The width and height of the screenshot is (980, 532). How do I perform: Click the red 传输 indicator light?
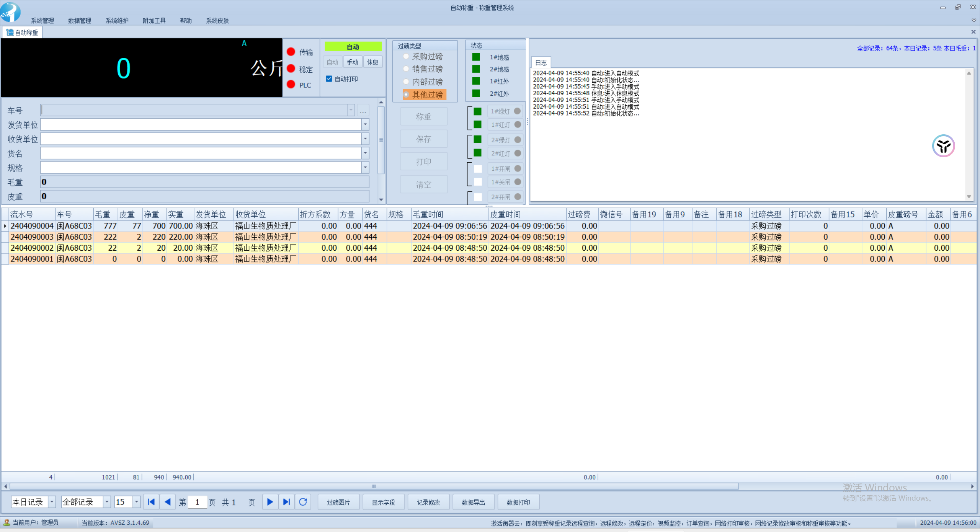click(x=291, y=52)
